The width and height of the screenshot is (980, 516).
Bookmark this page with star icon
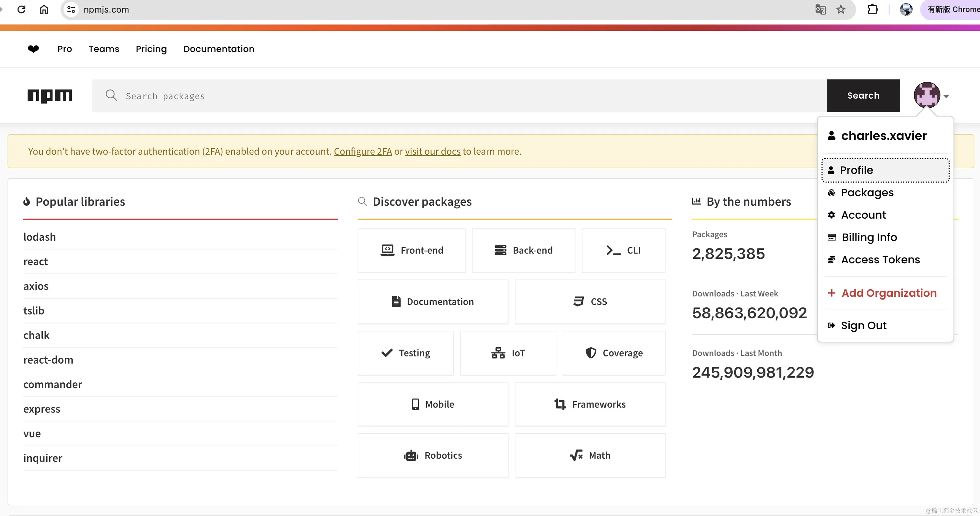click(x=841, y=9)
